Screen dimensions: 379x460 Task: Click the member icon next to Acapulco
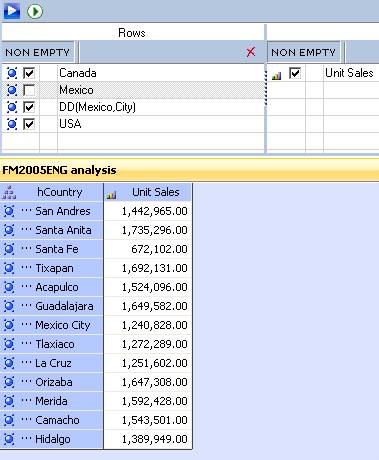pos(9,287)
